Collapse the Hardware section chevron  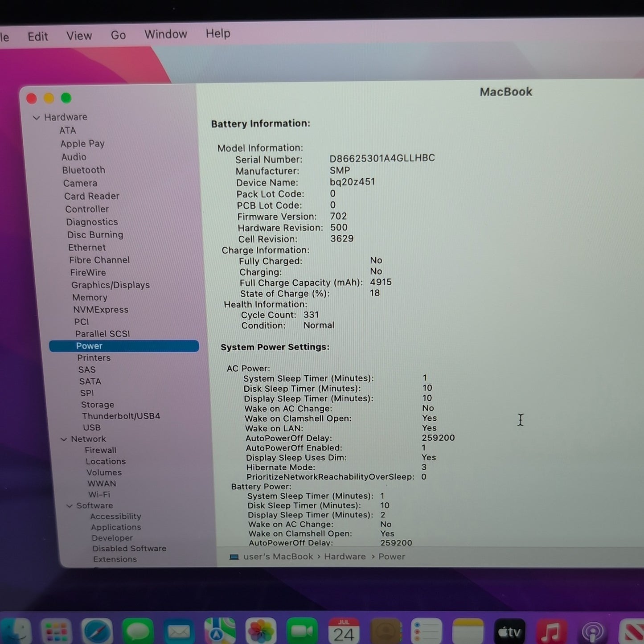click(37, 118)
